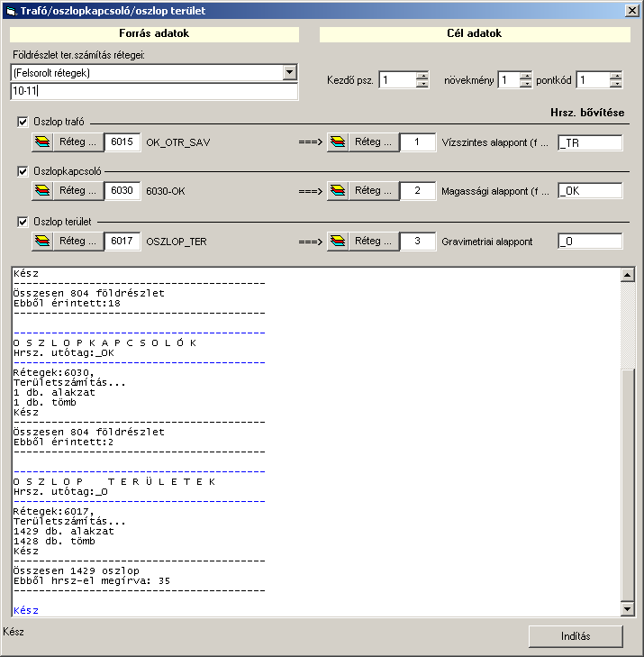Click layer icon in Oszlop terület target row
The width and height of the screenshot is (644, 657).
pos(338,241)
